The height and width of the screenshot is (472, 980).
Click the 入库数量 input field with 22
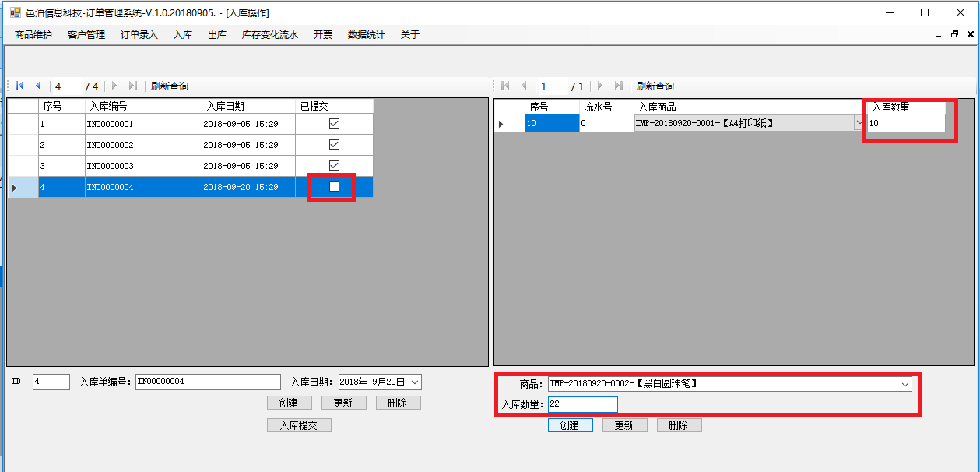click(x=583, y=403)
